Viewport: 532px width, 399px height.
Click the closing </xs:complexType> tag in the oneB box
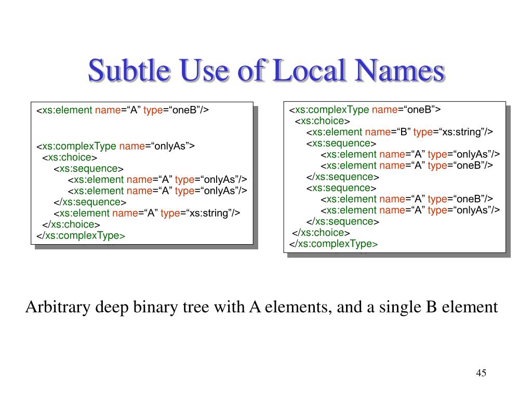pos(334,244)
